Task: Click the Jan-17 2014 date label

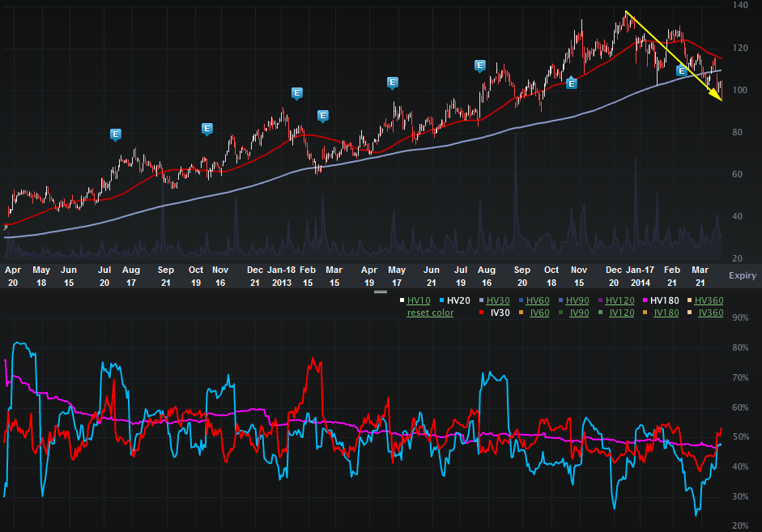Action: pos(640,276)
